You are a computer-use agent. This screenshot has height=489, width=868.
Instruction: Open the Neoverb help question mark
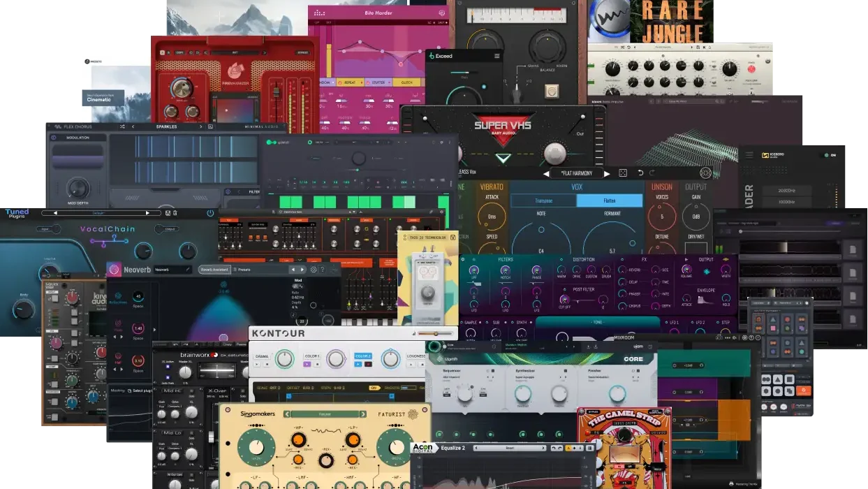tap(322, 270)
